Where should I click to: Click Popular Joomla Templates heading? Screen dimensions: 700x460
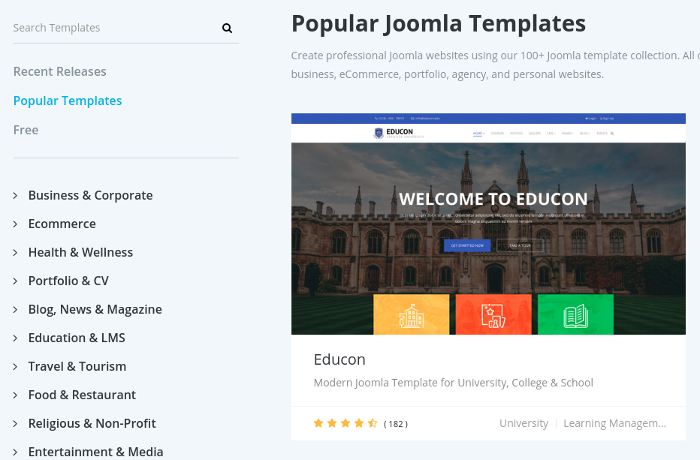point(438,24)
